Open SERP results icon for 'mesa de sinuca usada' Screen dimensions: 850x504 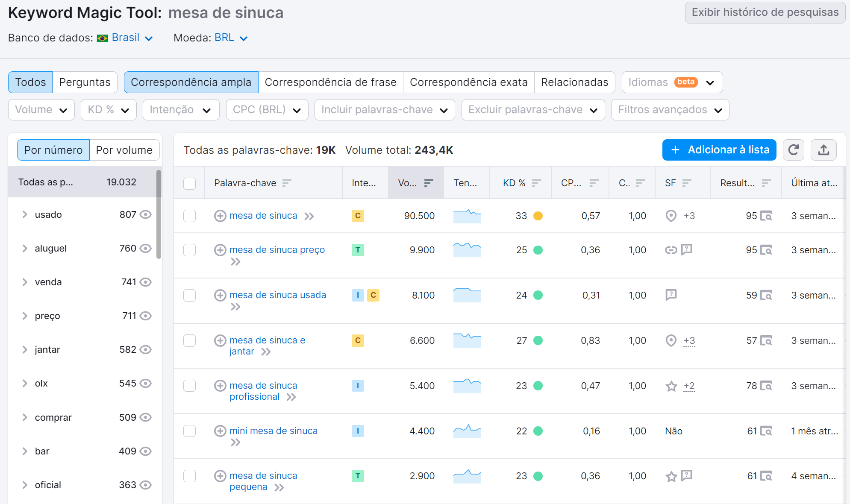coord(766,295)
